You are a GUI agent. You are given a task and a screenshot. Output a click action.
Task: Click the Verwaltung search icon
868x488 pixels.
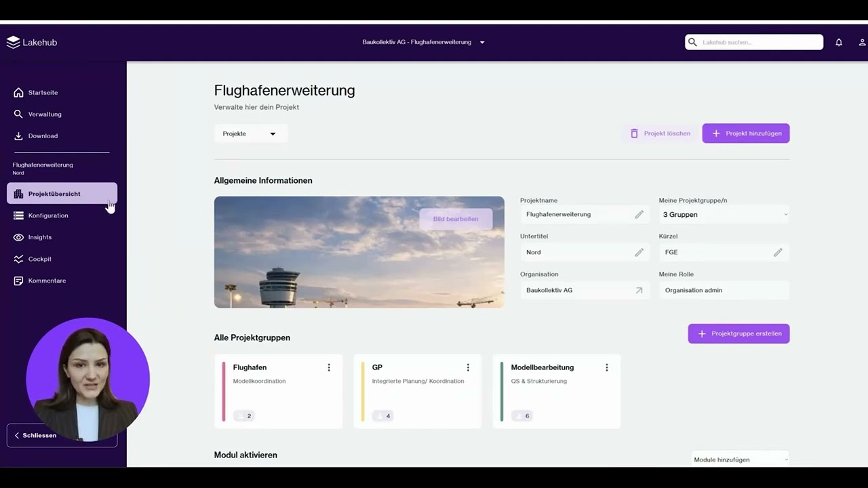pos(18,114)
